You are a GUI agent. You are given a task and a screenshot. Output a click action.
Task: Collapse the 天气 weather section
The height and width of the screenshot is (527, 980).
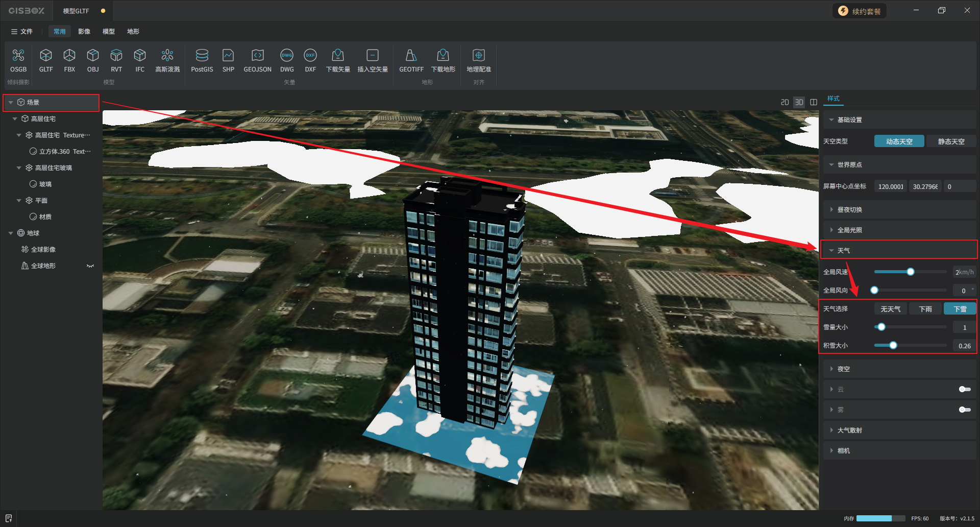[832, 251]
